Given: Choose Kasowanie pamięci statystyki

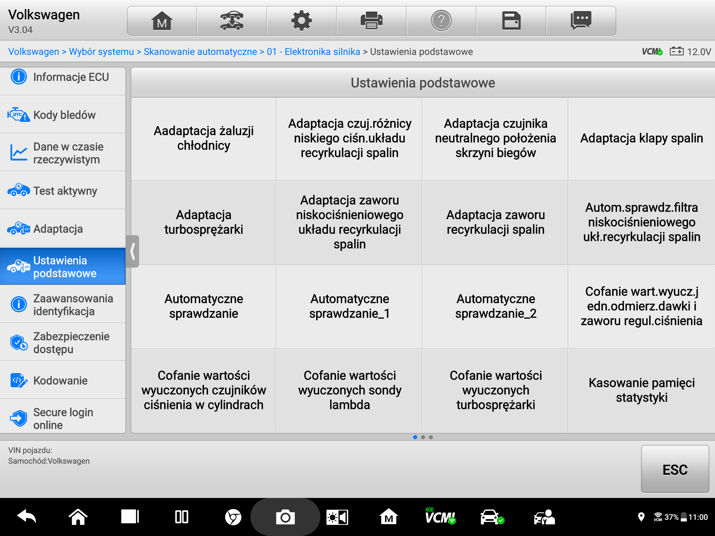Looking at the screenshot, I should coord(642,390).
